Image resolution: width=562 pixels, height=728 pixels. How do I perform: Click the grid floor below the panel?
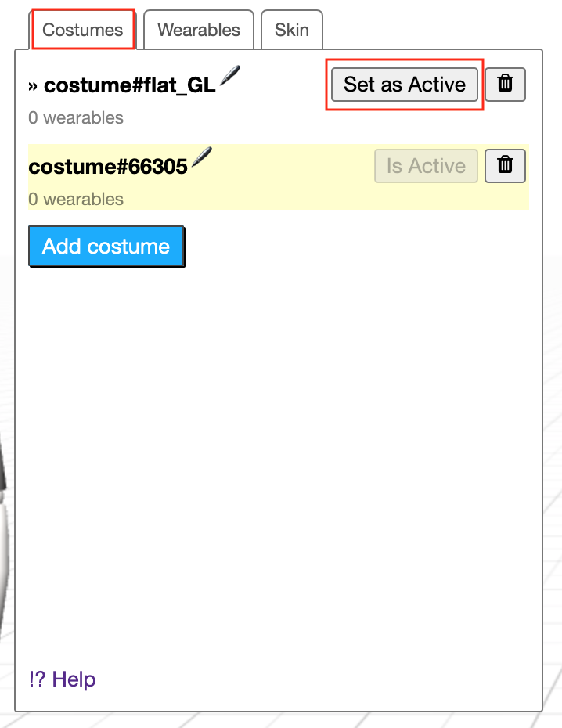click(x=282, y=720)
